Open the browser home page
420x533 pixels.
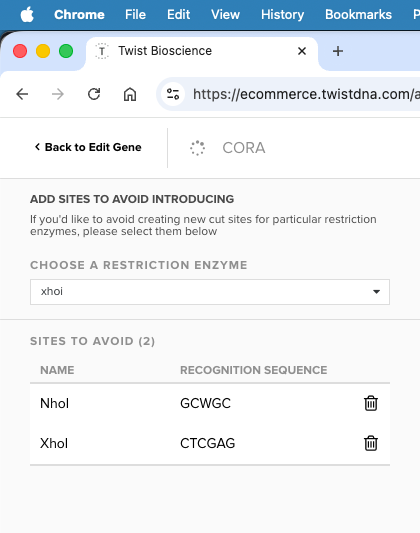(130, 94)
